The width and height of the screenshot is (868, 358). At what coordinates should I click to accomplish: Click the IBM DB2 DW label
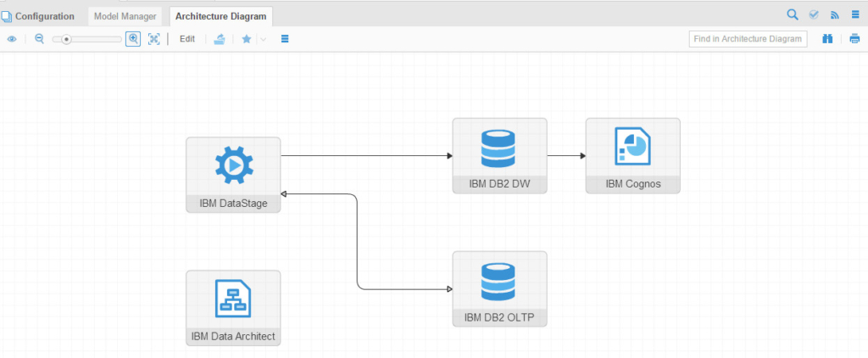coord(500,184)
